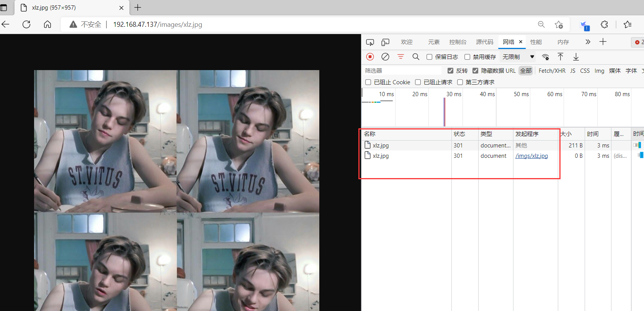
Task: Add this page to favorites
Action: point(559,25)
